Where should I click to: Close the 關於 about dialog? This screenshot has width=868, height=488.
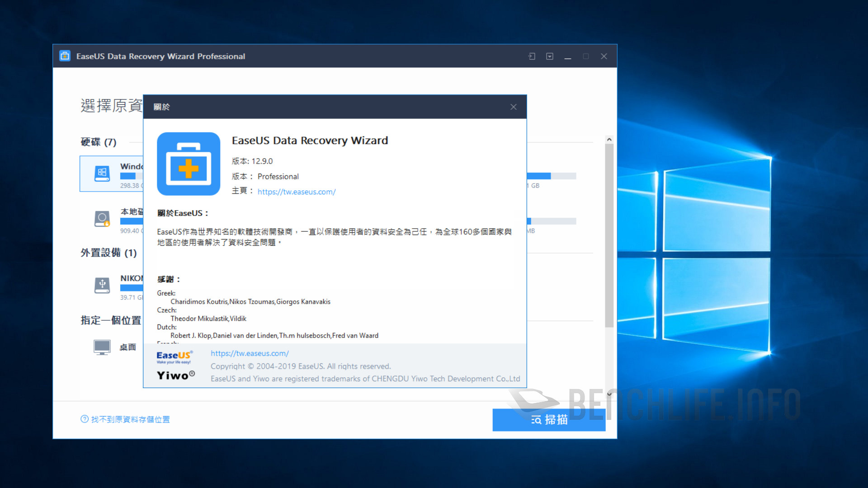click(513, 107)
